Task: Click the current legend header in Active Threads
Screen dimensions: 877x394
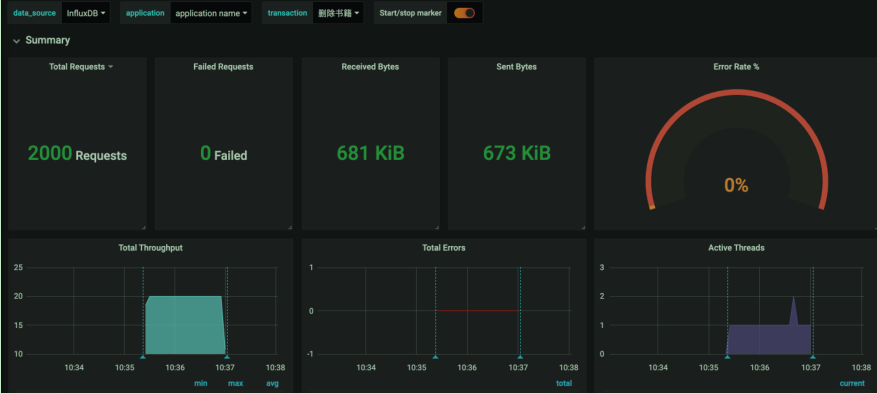Action: click(x=852, y=383)
